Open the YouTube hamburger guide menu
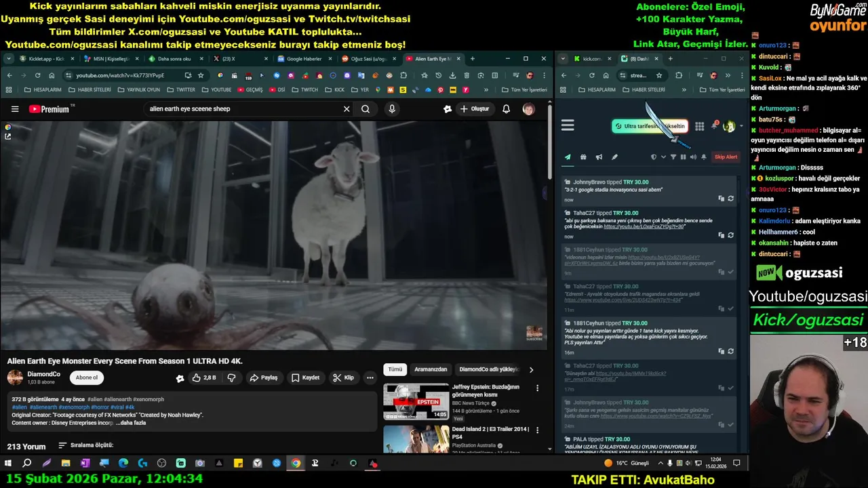Screen dimensions: 868x488 (x=15, y=109)
